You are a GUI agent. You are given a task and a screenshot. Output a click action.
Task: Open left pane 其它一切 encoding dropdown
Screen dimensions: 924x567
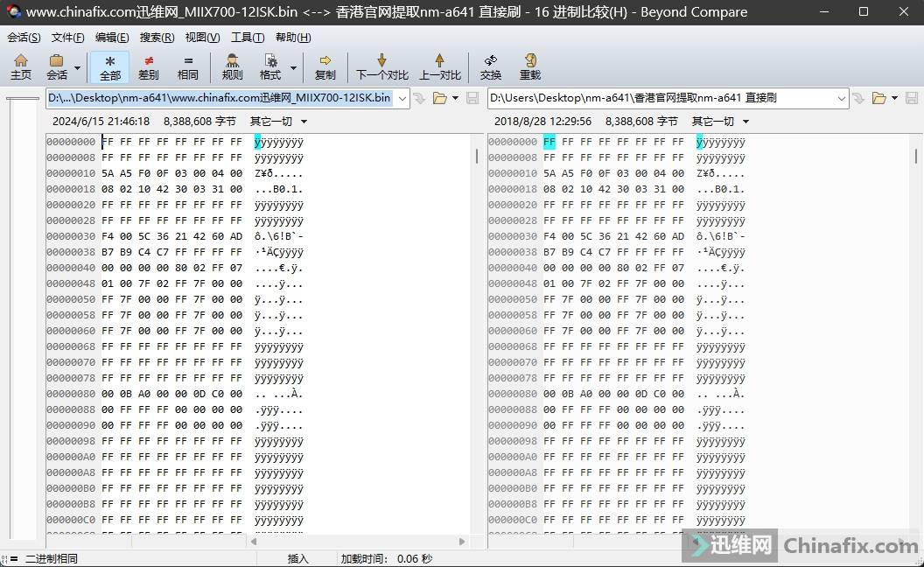tap(278, 122)
